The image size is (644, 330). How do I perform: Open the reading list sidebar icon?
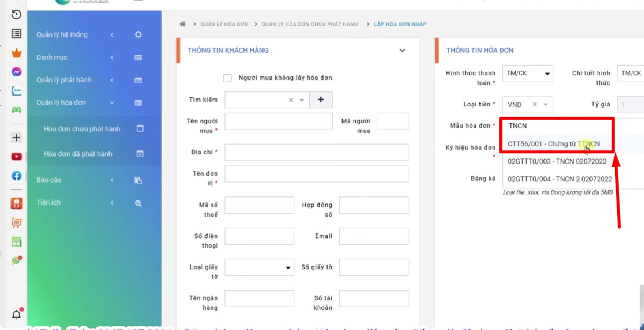16,33
